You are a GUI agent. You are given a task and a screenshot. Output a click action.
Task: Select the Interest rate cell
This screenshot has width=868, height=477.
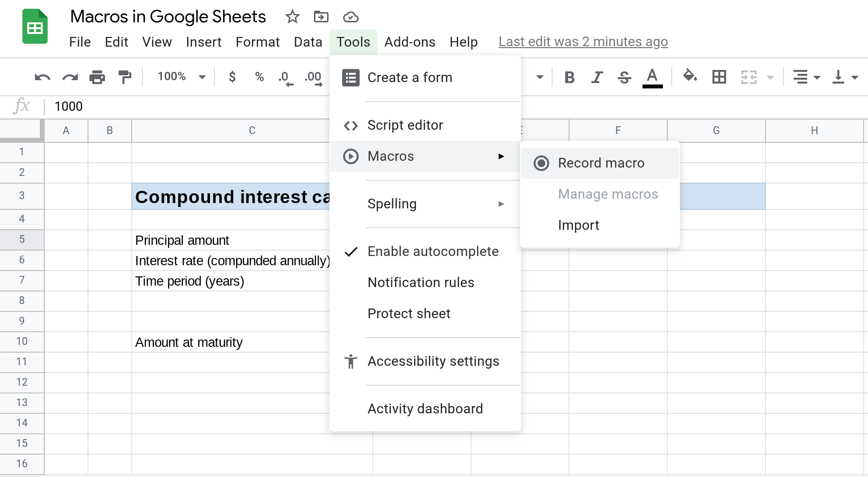(230, 260)
